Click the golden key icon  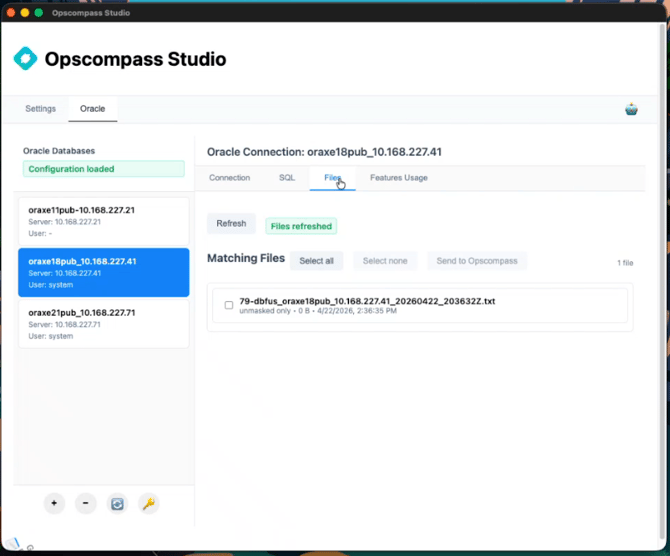pos(149,504)
